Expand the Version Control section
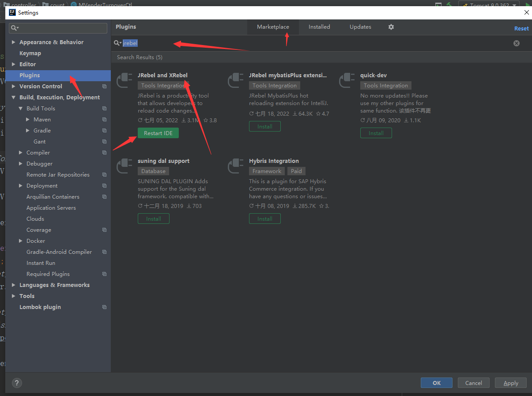This screenshot has height=396, width=532. [14, 87]
